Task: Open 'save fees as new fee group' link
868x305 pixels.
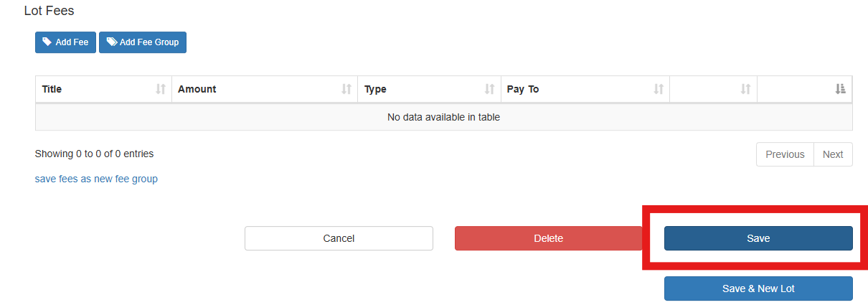Action: (96, 179)
